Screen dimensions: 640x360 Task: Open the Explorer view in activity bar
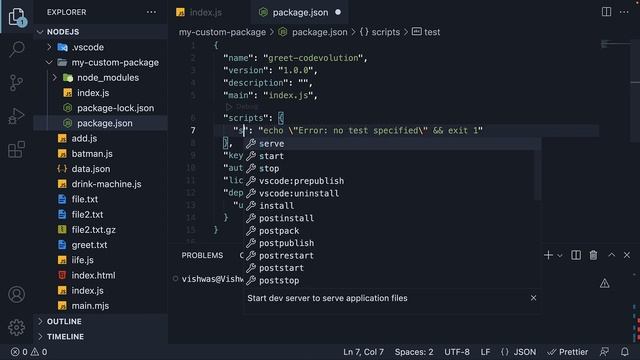click(17, 16)
